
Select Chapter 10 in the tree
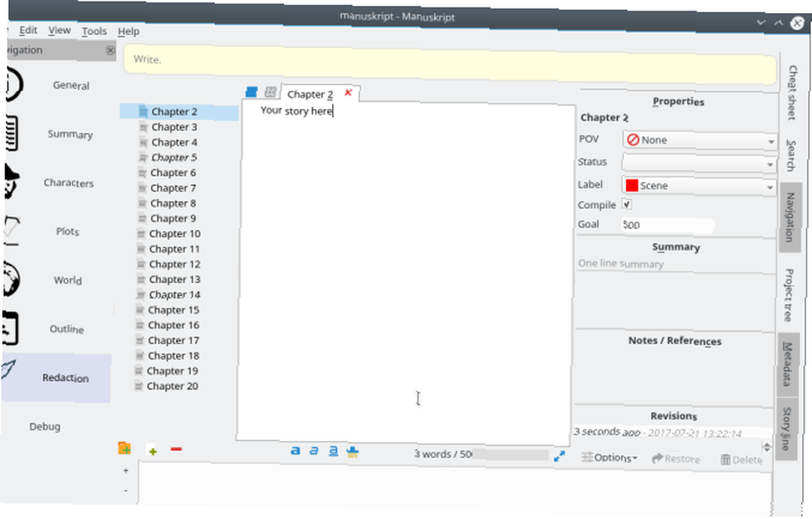coord(175,234)
